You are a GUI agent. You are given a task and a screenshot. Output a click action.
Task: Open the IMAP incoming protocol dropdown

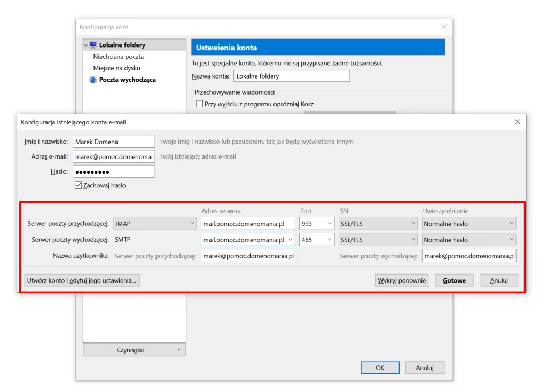tap(155, 224)
